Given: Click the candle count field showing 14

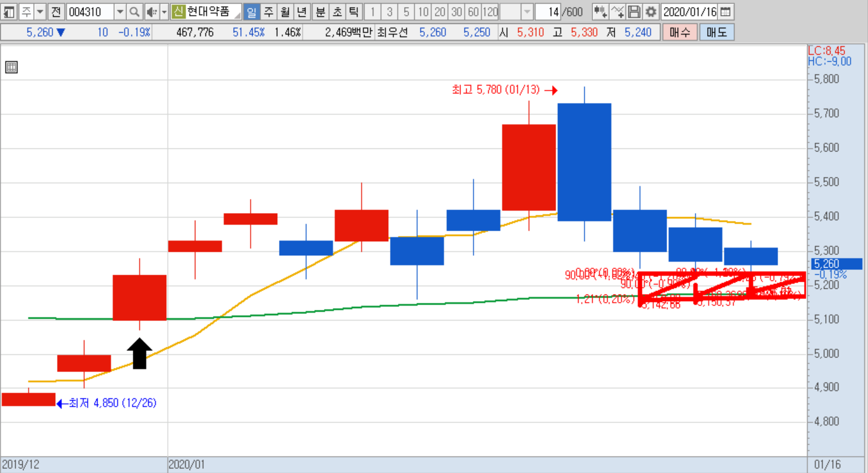Looking at the screenshot, I should [x=548, y=11].
